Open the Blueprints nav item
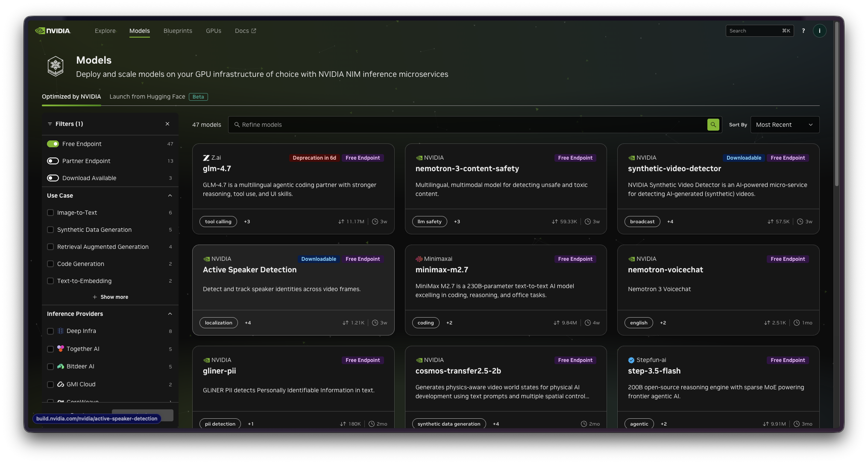 coord(178,31)
